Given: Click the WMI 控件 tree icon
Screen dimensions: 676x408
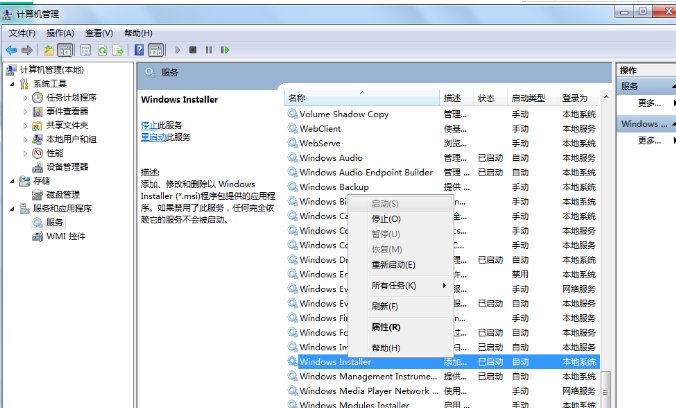Looking at the screenshot, I should tap(38, 236).
